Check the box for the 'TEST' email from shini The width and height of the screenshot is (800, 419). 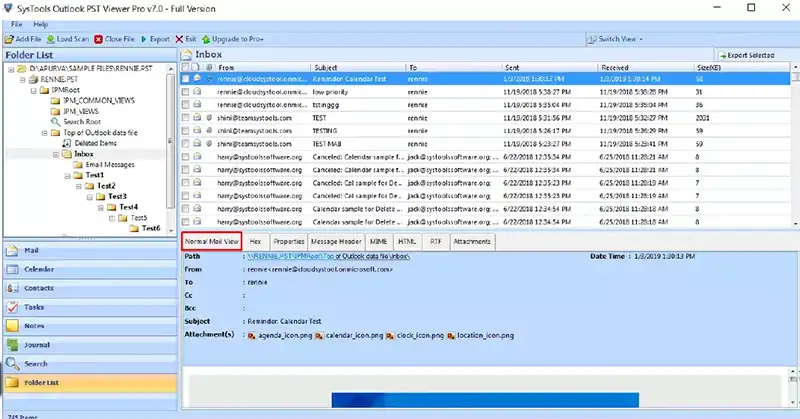coord(185,118)
